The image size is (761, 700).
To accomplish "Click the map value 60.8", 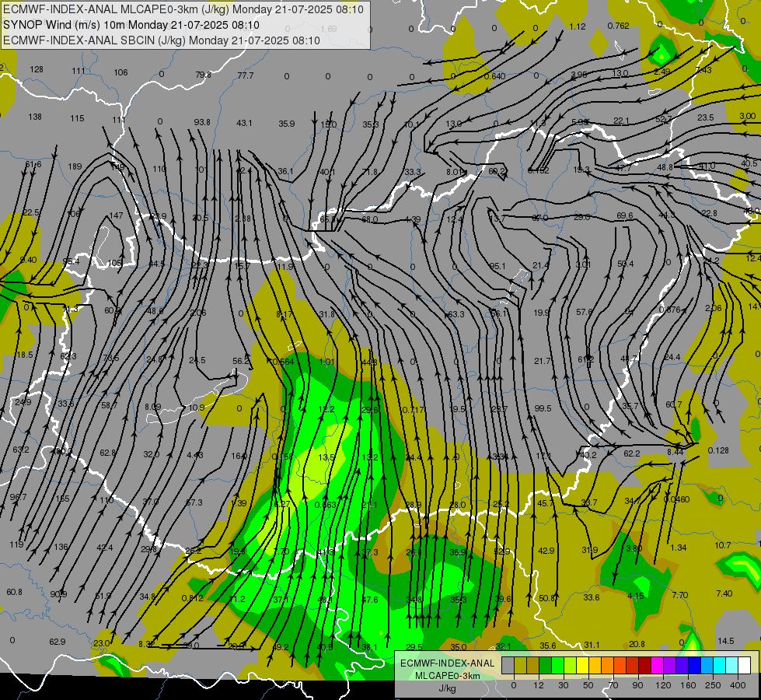I will click(x=15, y=592).
